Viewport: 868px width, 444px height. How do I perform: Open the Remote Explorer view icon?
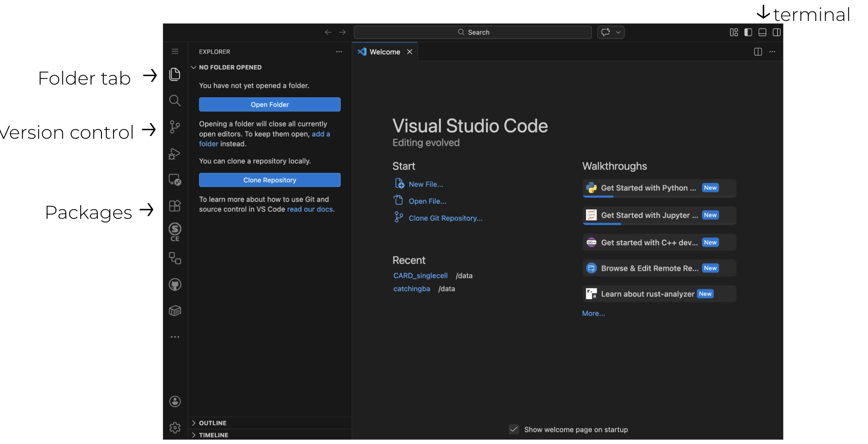tap(175, 180)
